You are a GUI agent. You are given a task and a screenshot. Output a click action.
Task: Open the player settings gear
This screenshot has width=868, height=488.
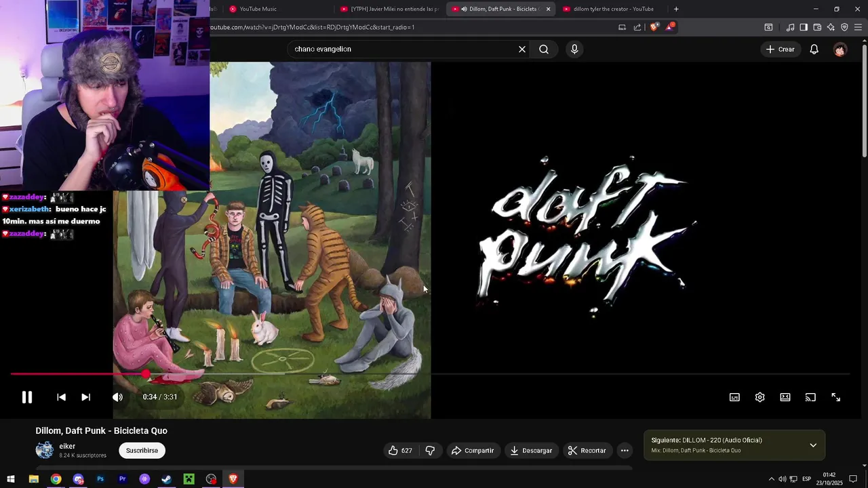(x=759, y=397)
